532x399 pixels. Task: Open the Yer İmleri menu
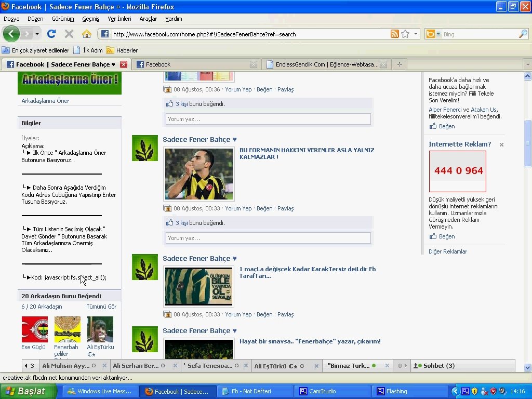point(119,19)
